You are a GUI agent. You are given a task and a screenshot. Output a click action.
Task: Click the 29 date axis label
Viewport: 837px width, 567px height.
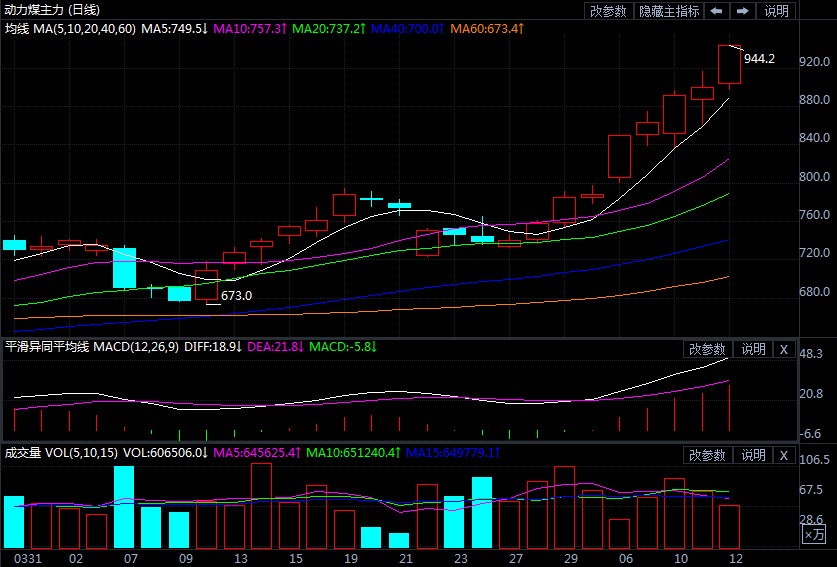(x=571, y=559)
